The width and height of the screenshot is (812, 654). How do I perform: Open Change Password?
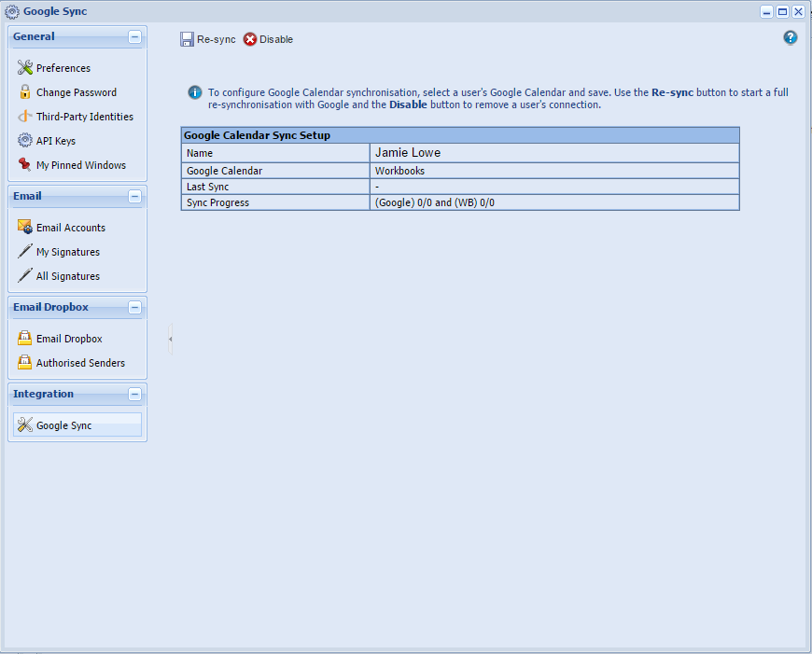(77, 92)
